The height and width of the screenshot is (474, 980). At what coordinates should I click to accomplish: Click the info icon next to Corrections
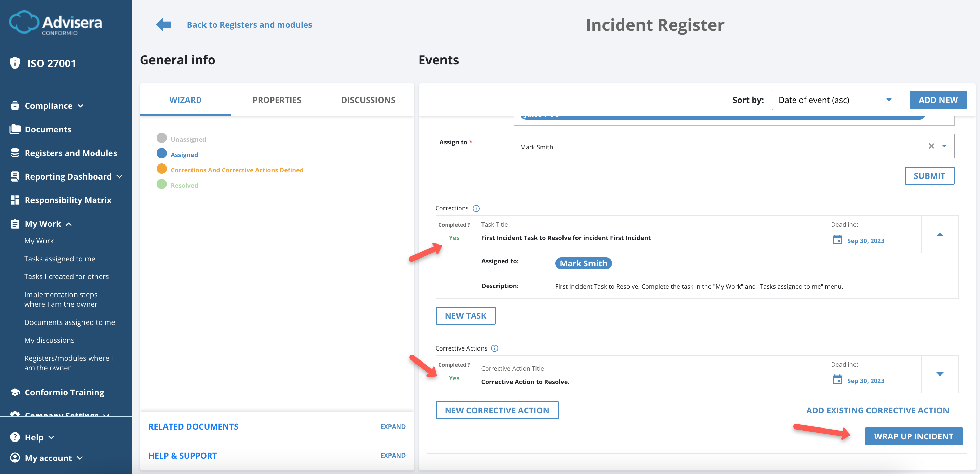click(476, 208)
